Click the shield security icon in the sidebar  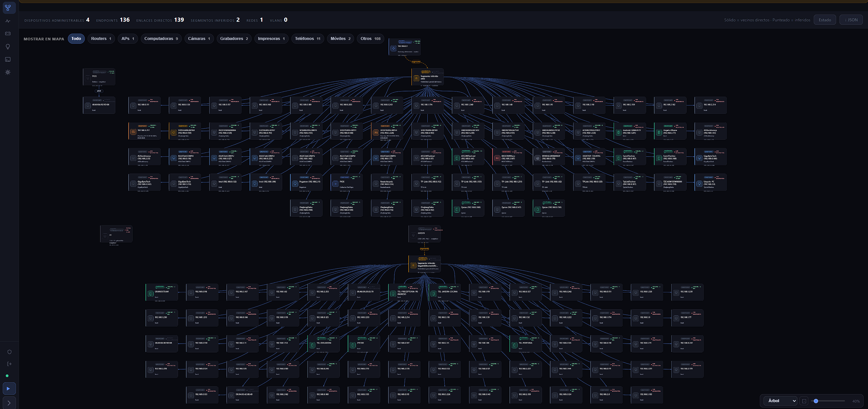point(9,352)
